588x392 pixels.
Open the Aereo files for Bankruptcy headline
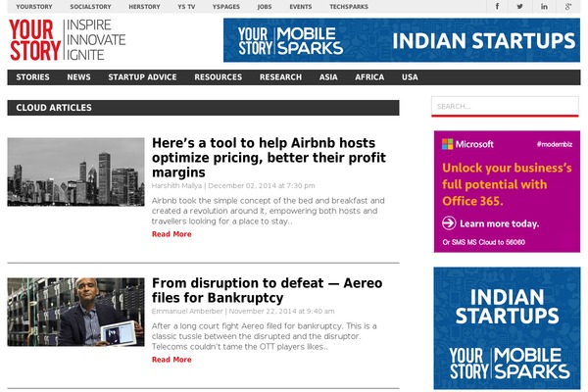267,290
